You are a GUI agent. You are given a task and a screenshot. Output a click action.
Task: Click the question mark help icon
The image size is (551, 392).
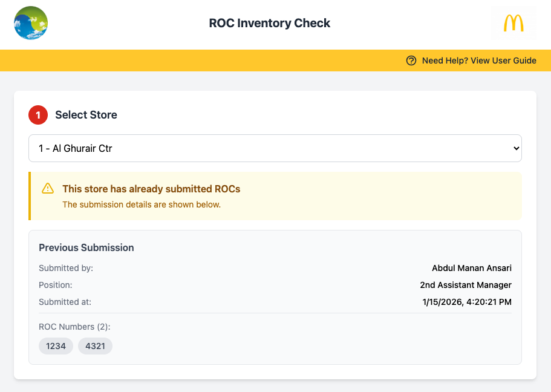(x=411, y=60)
